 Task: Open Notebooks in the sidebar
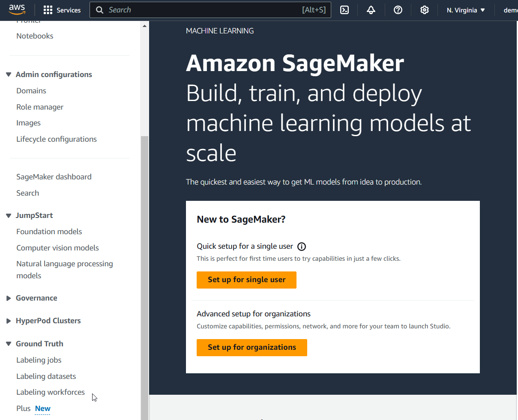[x=35, y=36]
